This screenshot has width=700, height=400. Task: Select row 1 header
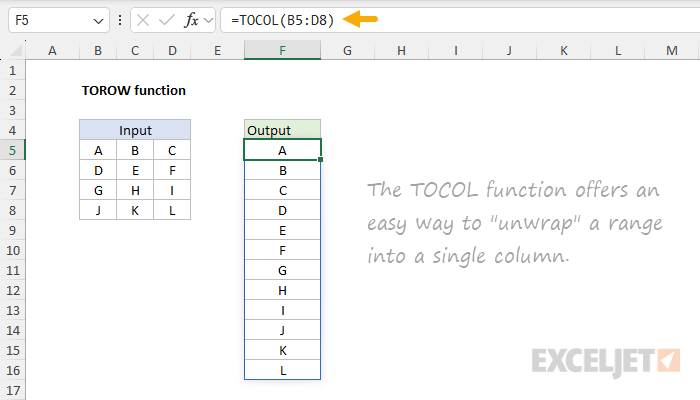point(12,70)
